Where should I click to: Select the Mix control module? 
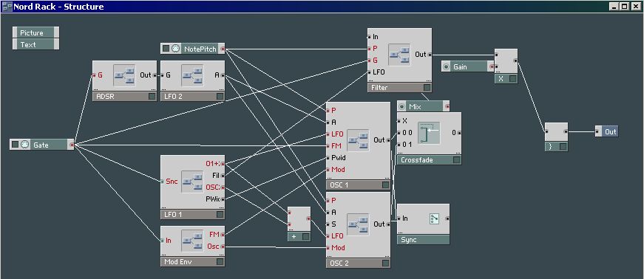pyautogui.click(x=423, y=107)
